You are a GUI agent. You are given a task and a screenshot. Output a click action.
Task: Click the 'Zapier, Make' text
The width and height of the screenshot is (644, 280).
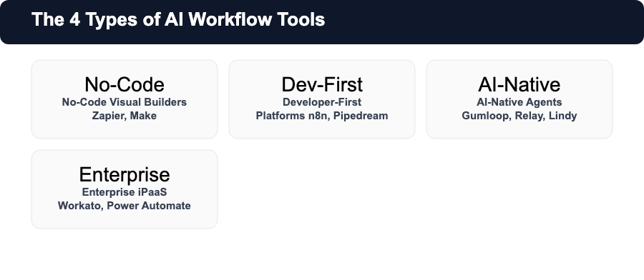[125, 116]
